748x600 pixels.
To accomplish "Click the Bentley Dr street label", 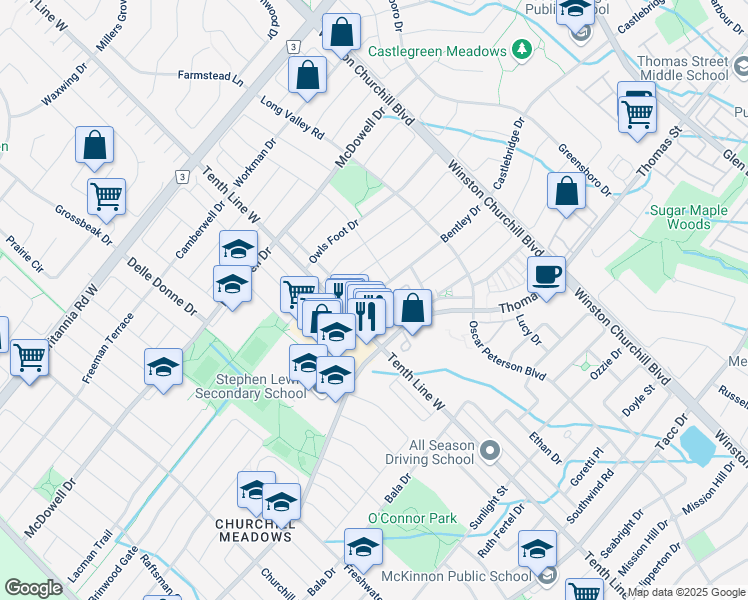I will pyautogui.click(x=461, y=224).
